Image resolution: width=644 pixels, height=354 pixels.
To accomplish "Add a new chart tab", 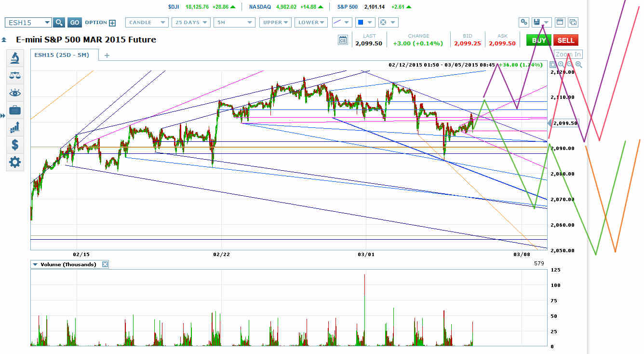I will 107,55.
